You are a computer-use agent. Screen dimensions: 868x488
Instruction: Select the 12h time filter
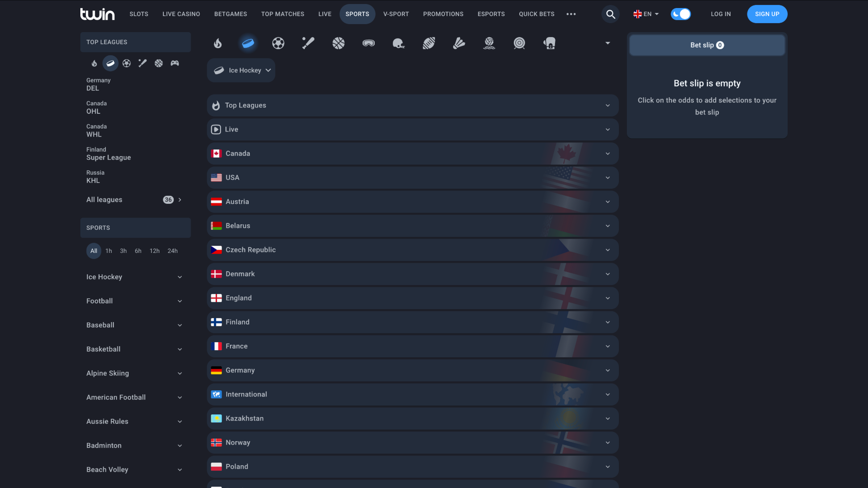coord(154,251)
